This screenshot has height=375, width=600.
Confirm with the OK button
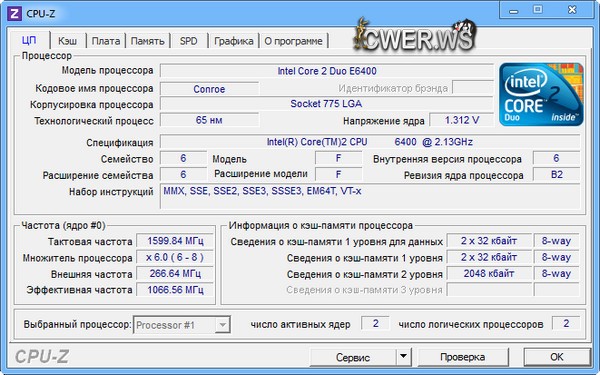click(x=557, y=357)
